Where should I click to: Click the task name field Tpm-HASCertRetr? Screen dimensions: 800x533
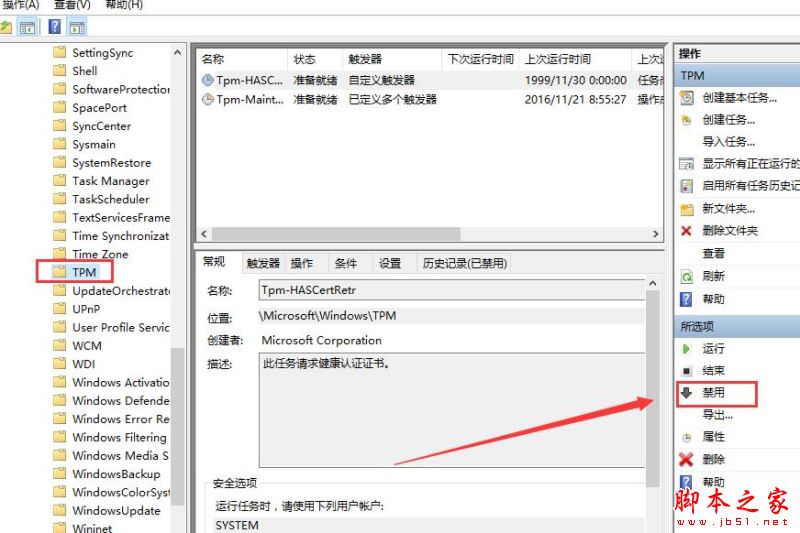pyautogui.click(x=452, y=290)
